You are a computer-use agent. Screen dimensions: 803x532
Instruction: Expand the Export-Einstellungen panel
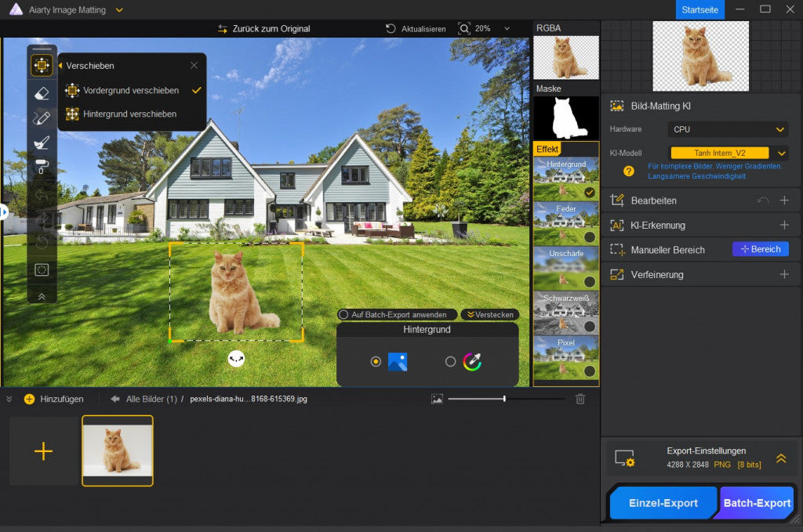tap(780, 458)
